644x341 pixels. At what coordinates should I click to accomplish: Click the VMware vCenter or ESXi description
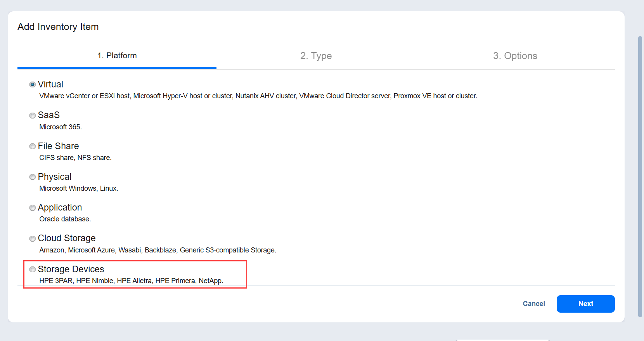click(x=258, y=96)
